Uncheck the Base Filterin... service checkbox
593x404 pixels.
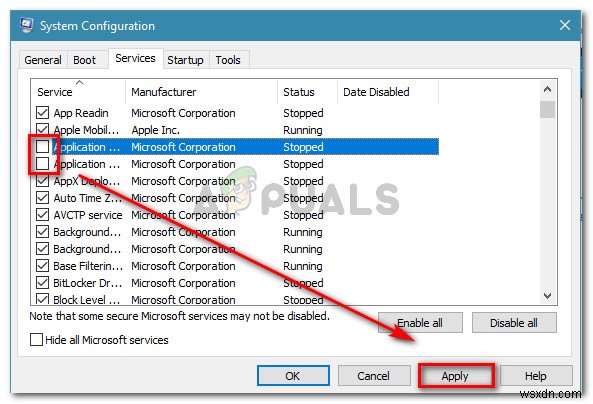(42, 266)
